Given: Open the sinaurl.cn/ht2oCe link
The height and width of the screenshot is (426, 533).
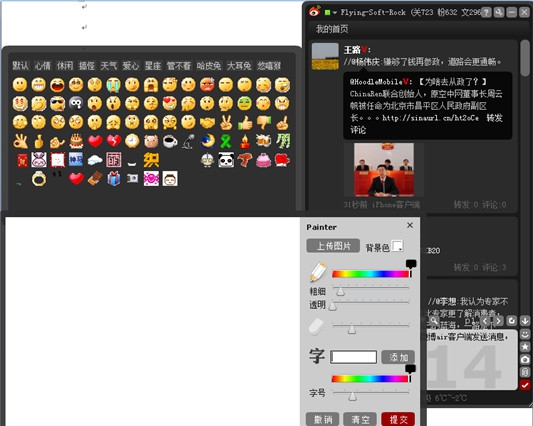Looking at the screenshot, I should [430, 118].
